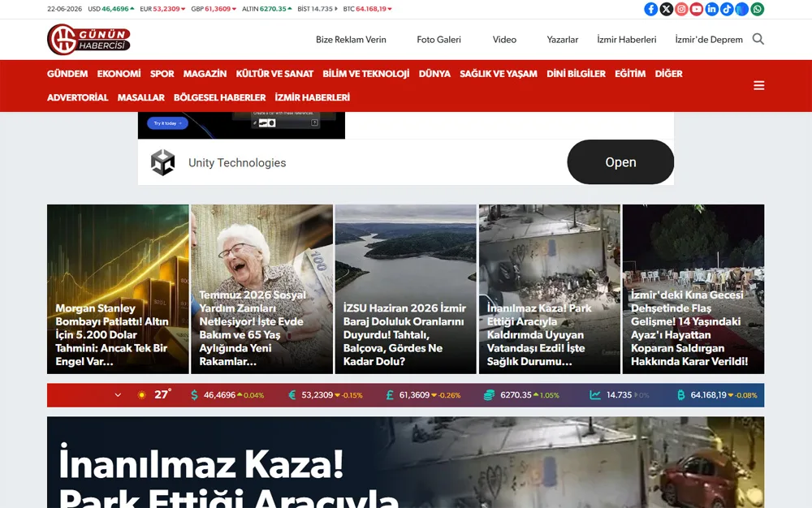Open the small İnanılmaz Kaza news card
812x508 pixels.
tap(550, 289)
